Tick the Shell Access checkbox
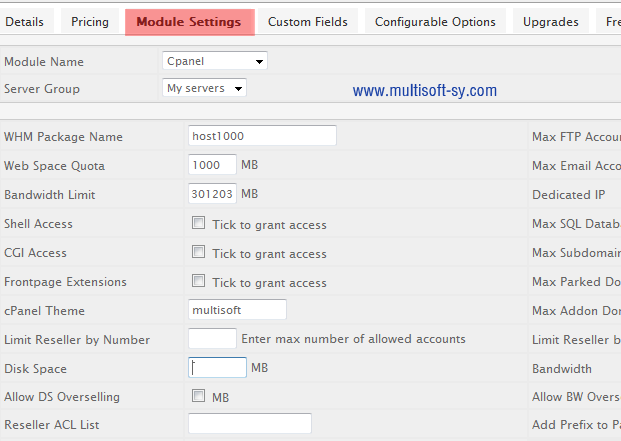The width and height of the screenshot is (621, 441). [x=198, y=223]
